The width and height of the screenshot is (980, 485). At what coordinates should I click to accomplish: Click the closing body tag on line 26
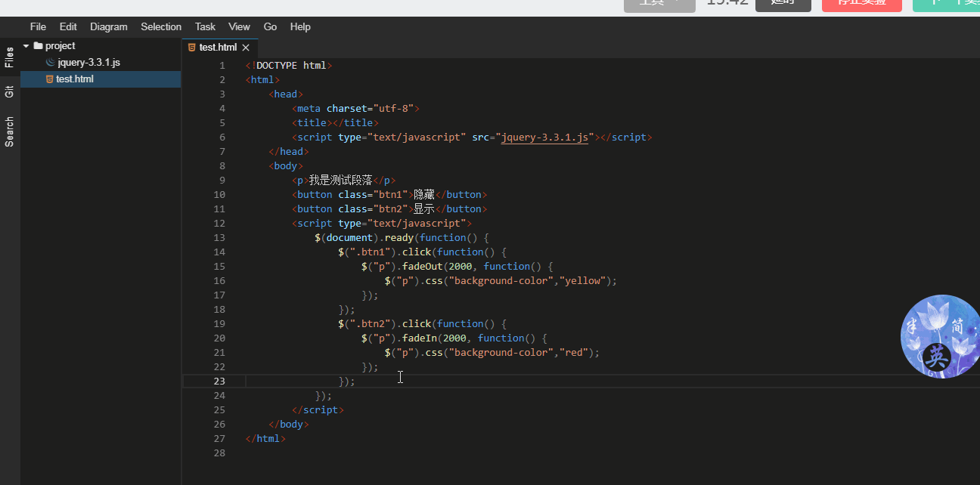point(289,425)
